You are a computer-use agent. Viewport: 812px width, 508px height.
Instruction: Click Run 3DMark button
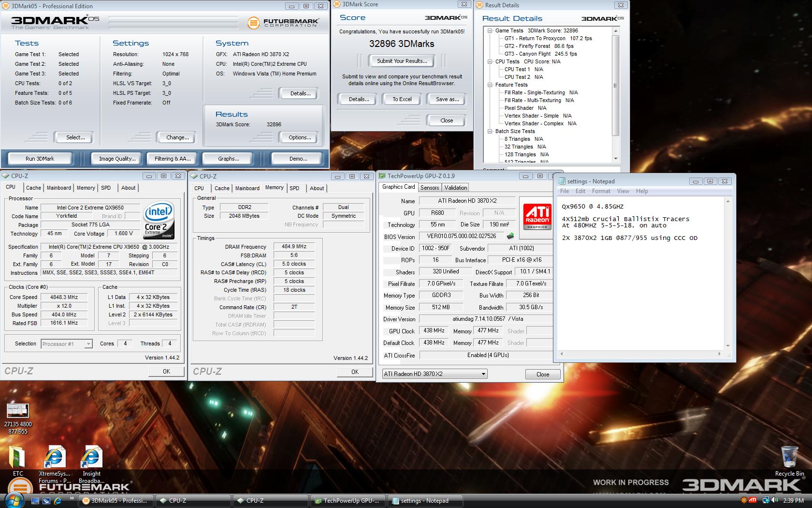[x=40, y=159]
